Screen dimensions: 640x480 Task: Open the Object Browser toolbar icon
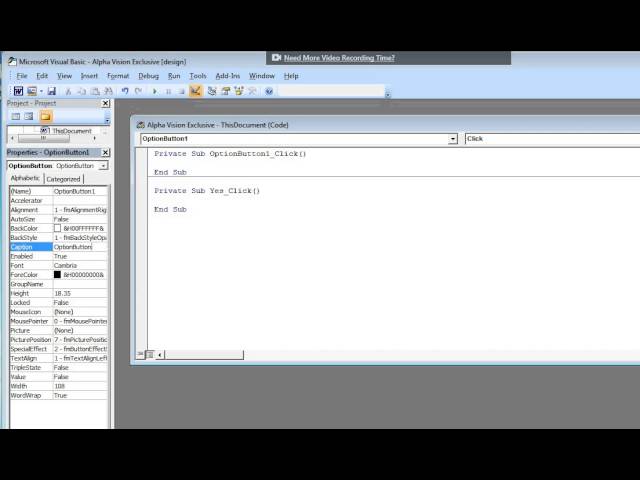click(239, 91)
